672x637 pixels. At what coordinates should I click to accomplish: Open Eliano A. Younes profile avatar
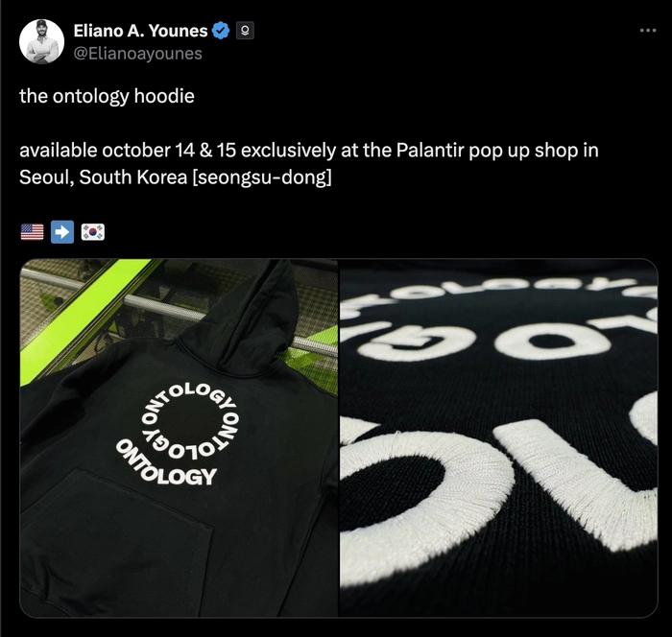[x=41, y=41]
